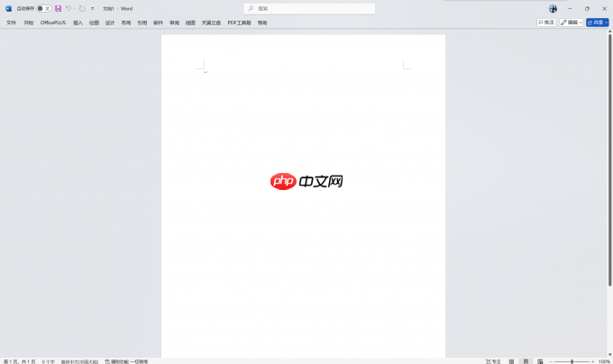Minimize the Word window
Viewport: 613px width, 364px height.
pyautogui.click(x=570, y=9)
